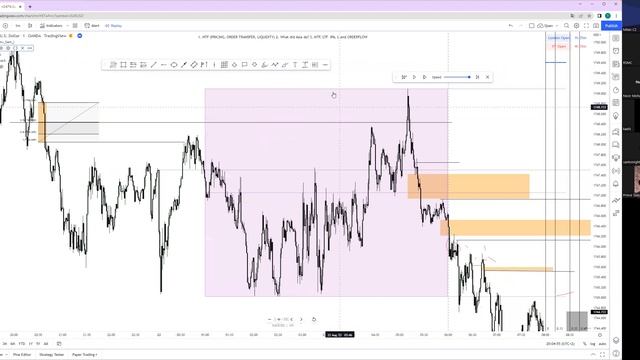The image size is (640, 360).
Task: Open the watchlist panel in right sidebar
Action: coord(616,38)
